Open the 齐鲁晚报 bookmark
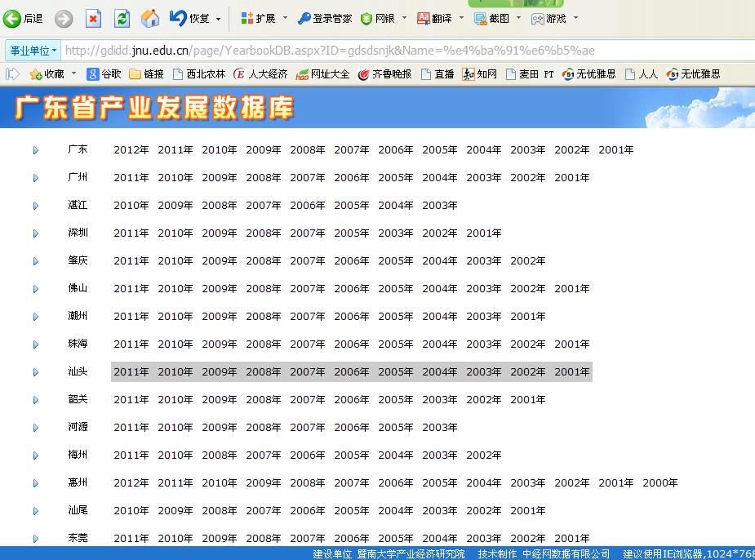 (x=384, y=74)
